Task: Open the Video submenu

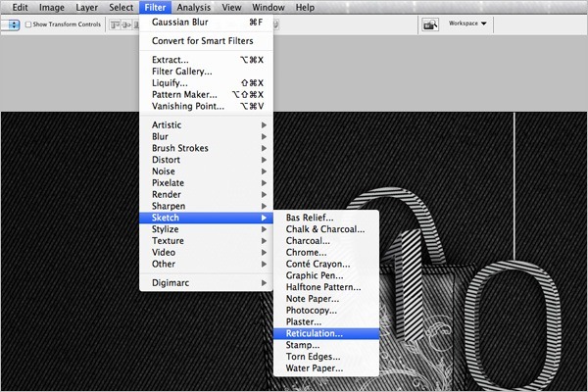Action: [x=206, y=253]
